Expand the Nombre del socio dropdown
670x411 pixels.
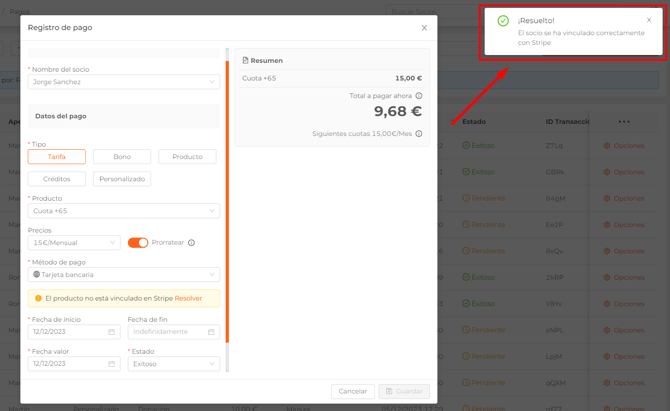tap(124, 82)
